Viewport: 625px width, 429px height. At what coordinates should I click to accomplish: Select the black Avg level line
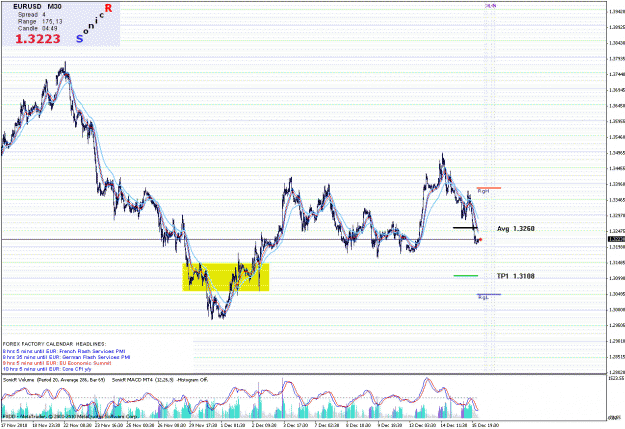coord(465,228)
